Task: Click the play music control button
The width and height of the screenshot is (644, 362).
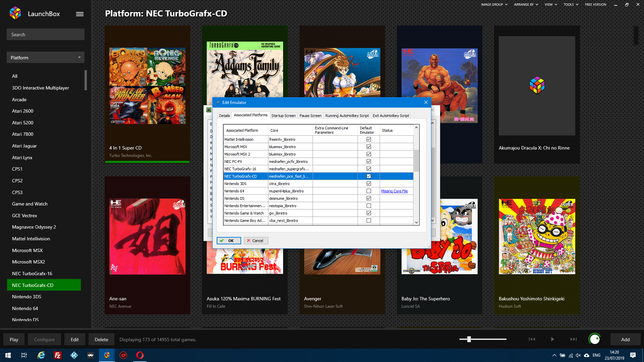Action: click(x=552, y=339)
